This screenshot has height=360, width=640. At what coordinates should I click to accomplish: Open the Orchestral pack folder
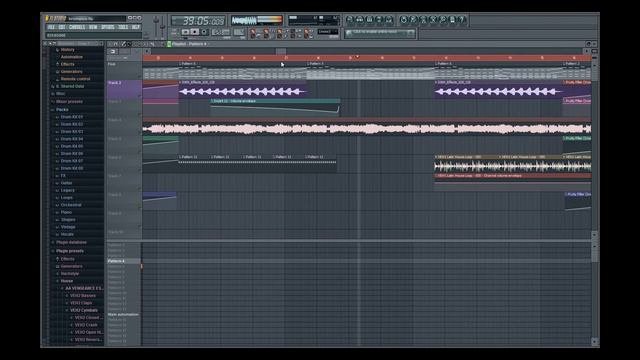(71, 205)
